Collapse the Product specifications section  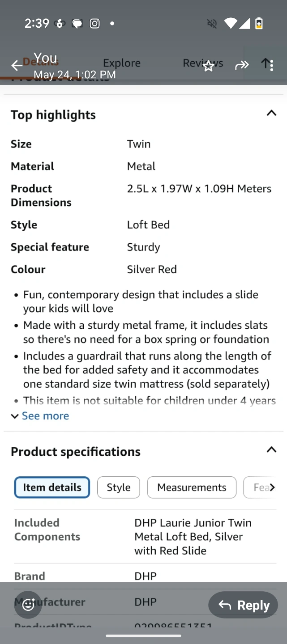pos(271,449)
